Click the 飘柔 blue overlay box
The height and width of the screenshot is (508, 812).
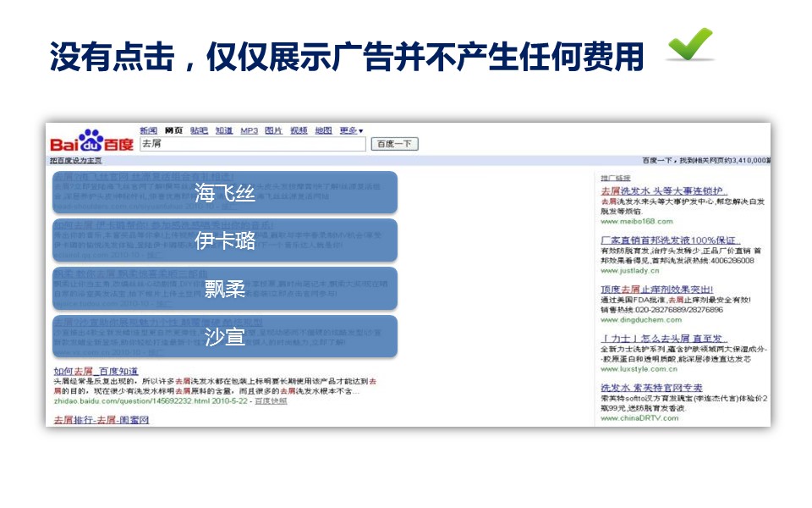[224, 288]
